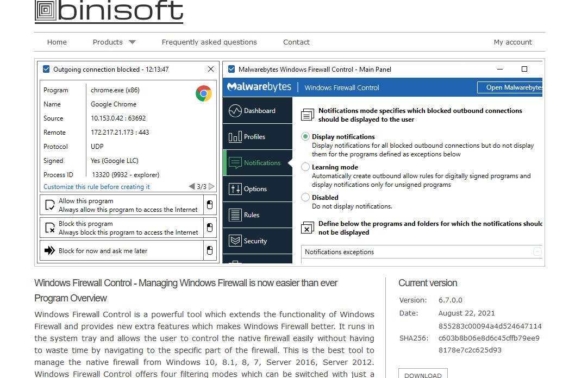The width and height of the screenshot is (588, 378).
Task: Click the Notifications speech bubble icon
Action: 235,163
